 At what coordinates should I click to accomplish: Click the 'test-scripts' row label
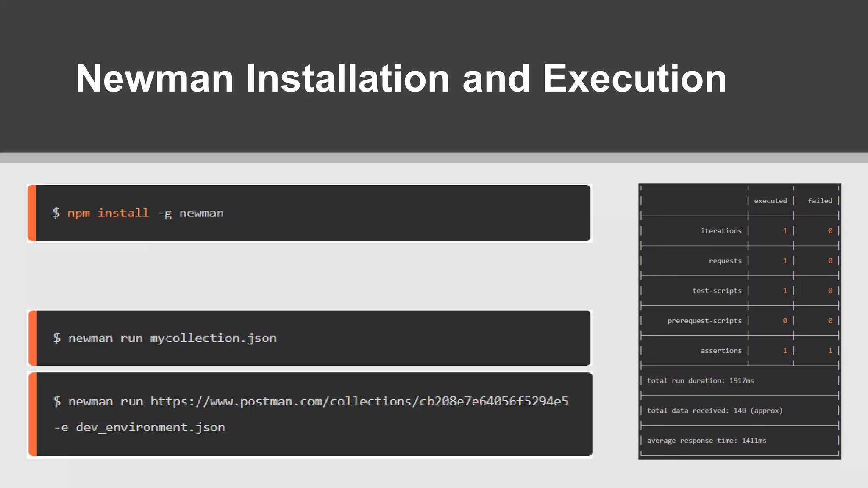[x=717, y=291]
